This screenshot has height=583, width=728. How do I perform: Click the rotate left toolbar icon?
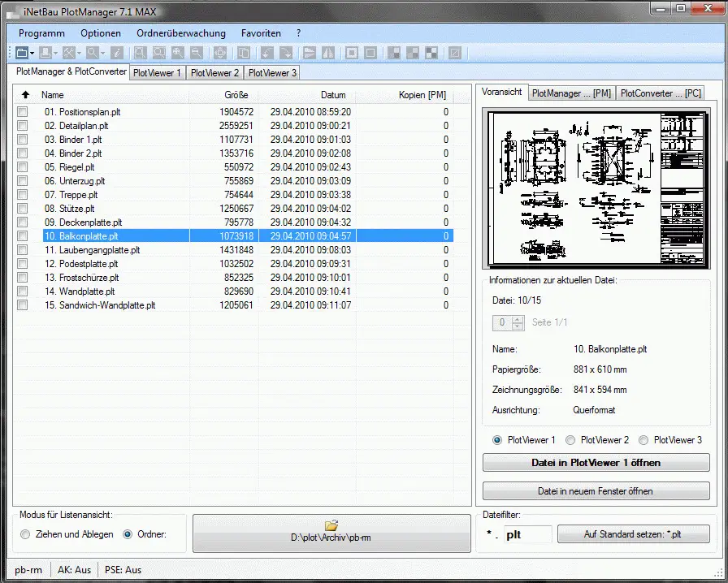pyautogui.click(x=267, y=53)
